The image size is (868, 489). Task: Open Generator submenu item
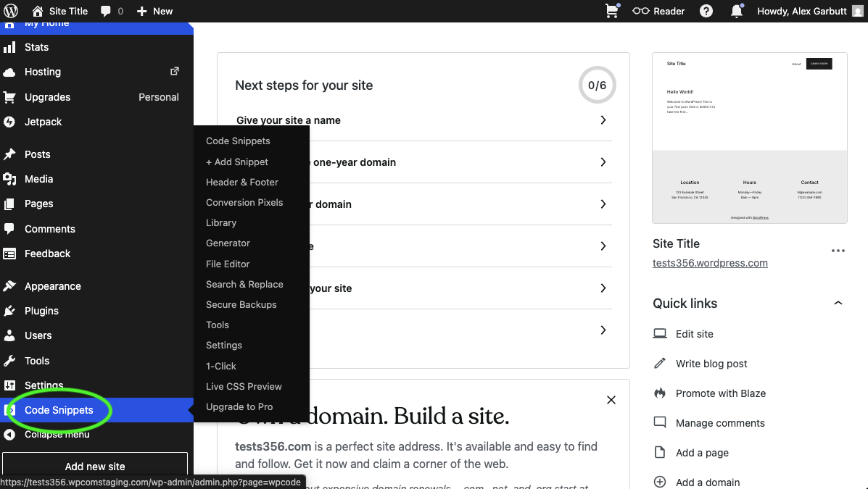pyautogui.click(x=228, y=243)
